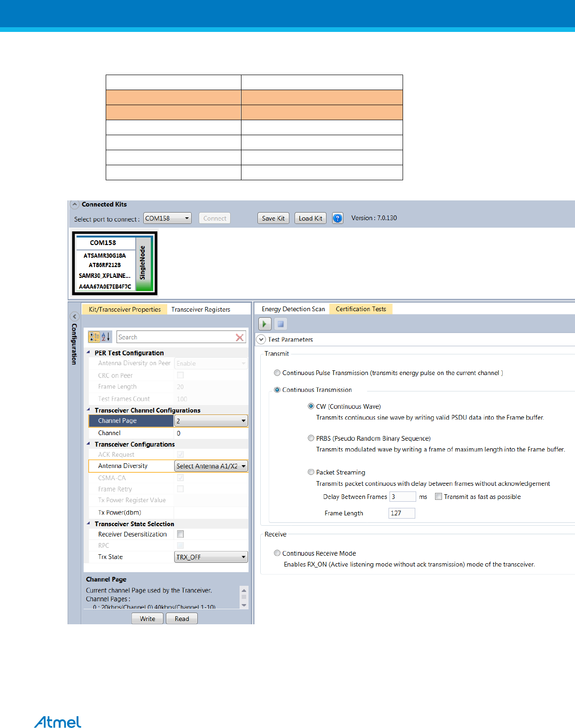Click Load Kit button
The height and width of the screenshot is (728, 575).
(x=311, y=218)
